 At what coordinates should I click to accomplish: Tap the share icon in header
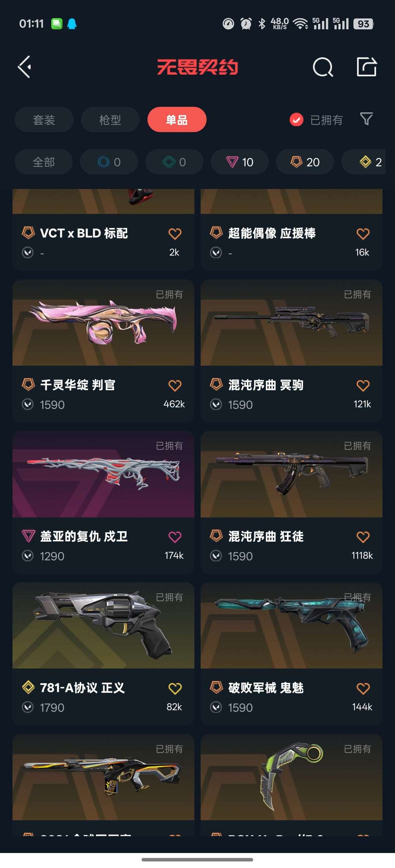point(366,67)
